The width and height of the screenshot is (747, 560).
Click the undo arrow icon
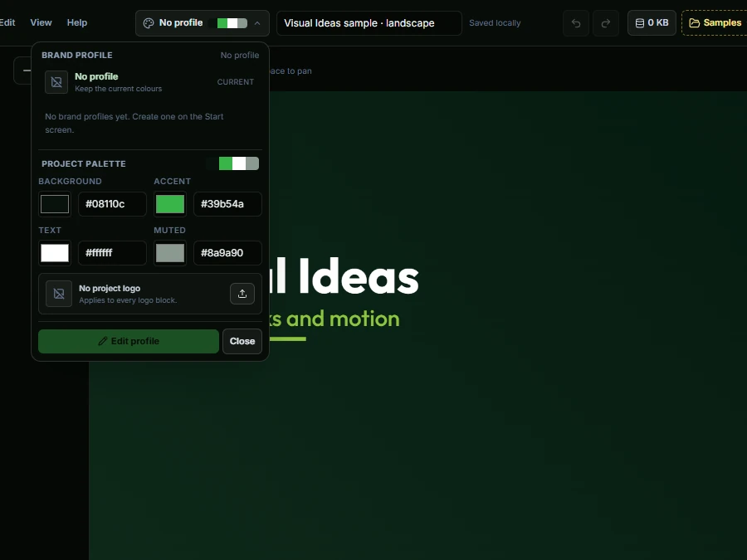tap(576, 23)
